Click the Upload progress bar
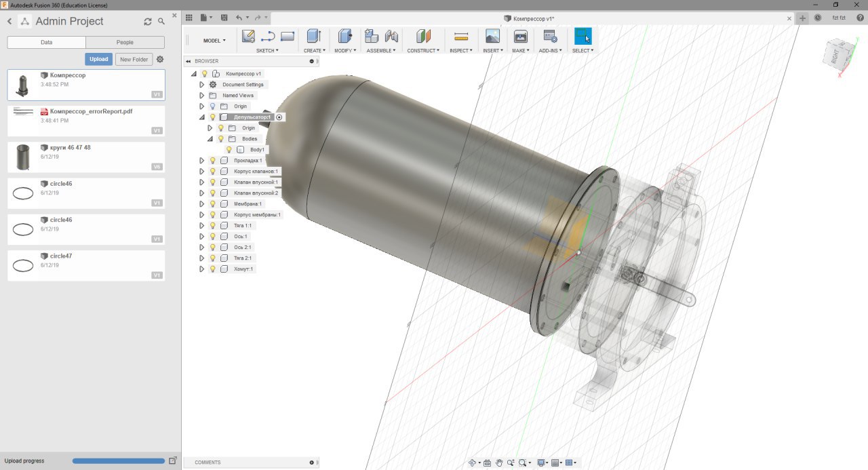The height and width of the screenshot is (470, 868). (x=119, y=461)
